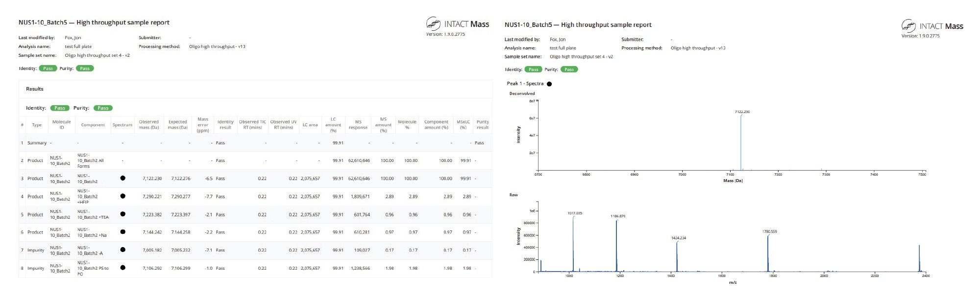Click the spectrum dot for the +Na product row

point(122,232)
